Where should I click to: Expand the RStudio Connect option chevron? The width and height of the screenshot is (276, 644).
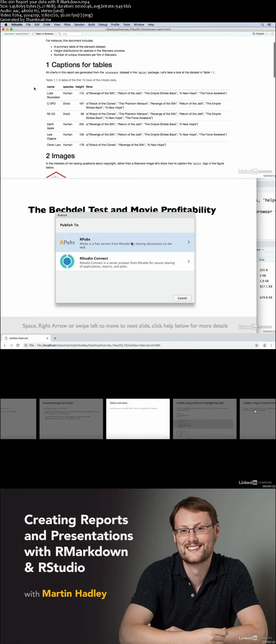189,261
